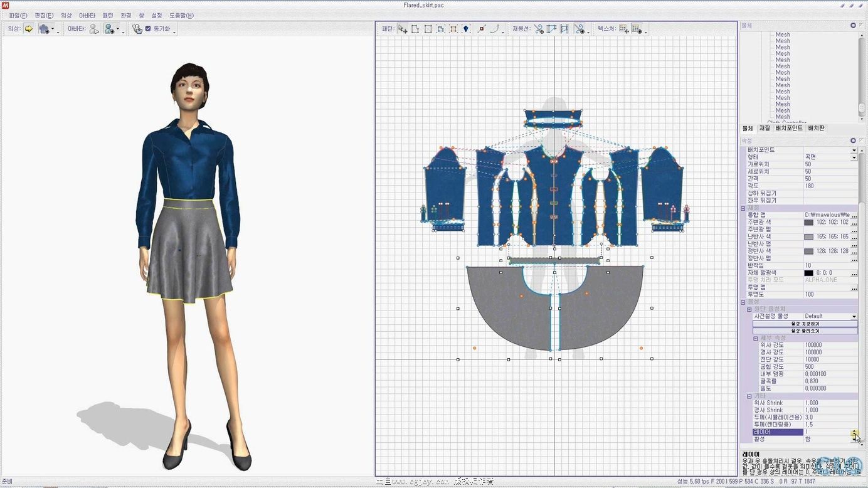Click the 물성 저장하기 button
This screenshot has width=868, height=488.
point(805,324)
